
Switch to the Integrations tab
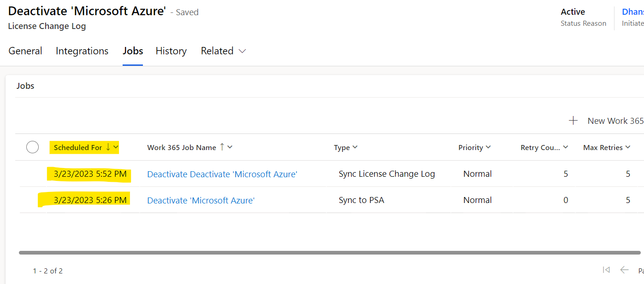point(82,51)
